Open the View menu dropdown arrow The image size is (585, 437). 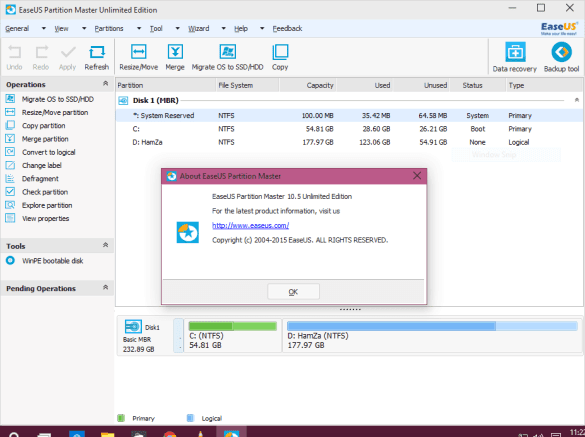[84, 28]
